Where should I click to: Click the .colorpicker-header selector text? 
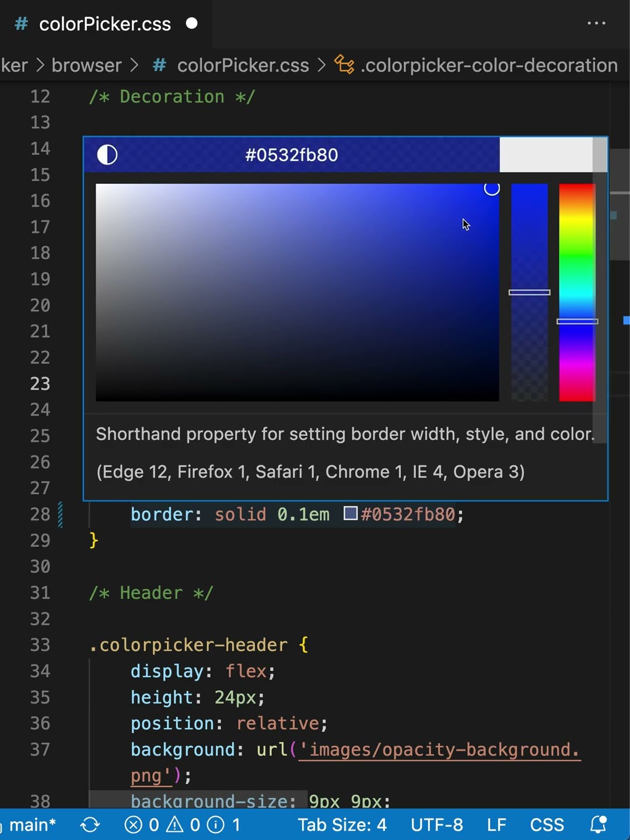(x=188, y=645)
